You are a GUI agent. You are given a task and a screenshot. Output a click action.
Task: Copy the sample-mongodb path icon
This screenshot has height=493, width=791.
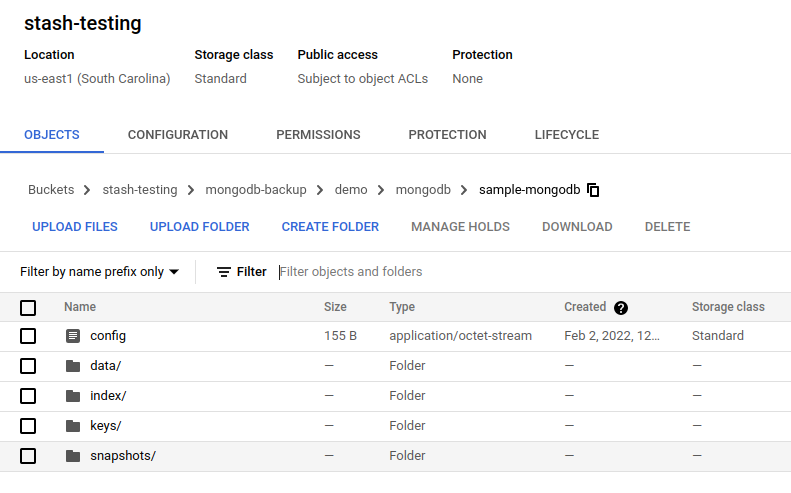click(593, 190)
